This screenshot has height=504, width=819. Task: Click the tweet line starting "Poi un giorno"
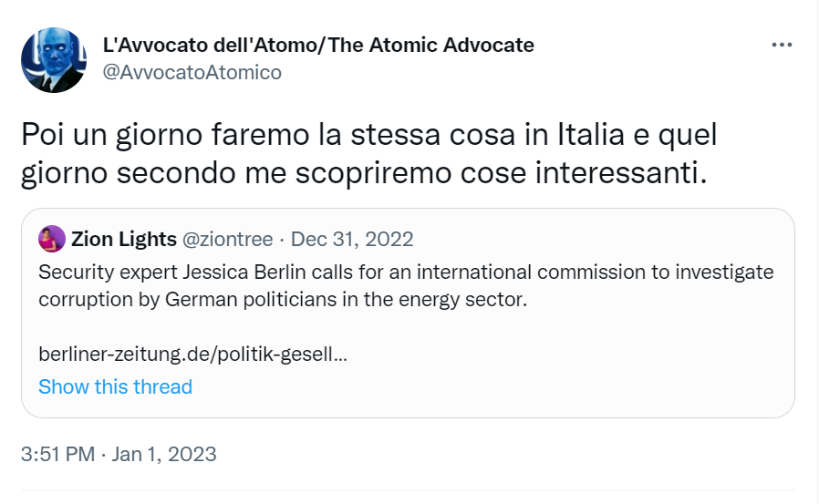(x=368, y=135)
